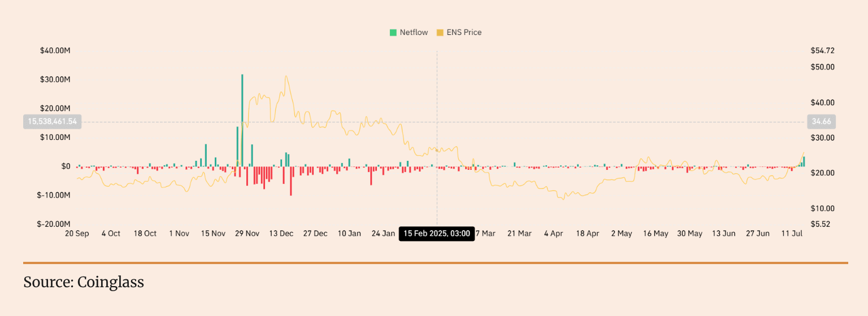Click the 34.66 right axis price badge
Screen dimensions: 868x316
click(822, 121)
